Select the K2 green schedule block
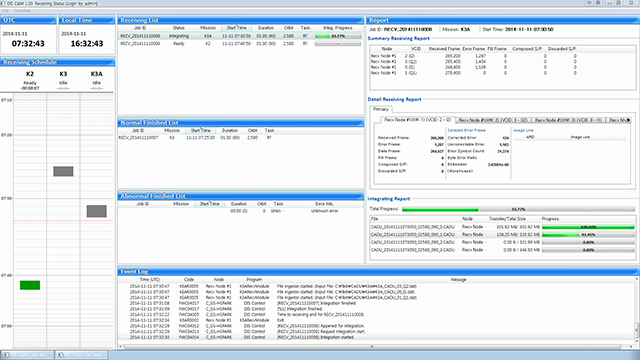This screenshot has height=360, width=640. (30, 285)
